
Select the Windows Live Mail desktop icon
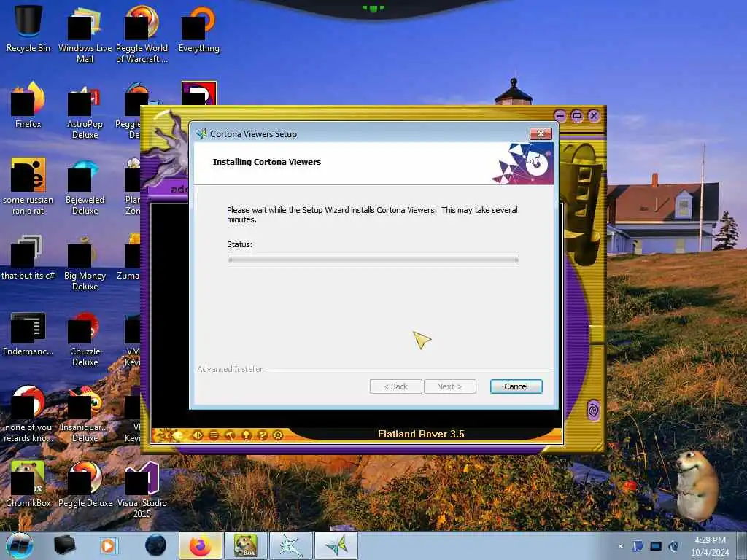[85, 34]
